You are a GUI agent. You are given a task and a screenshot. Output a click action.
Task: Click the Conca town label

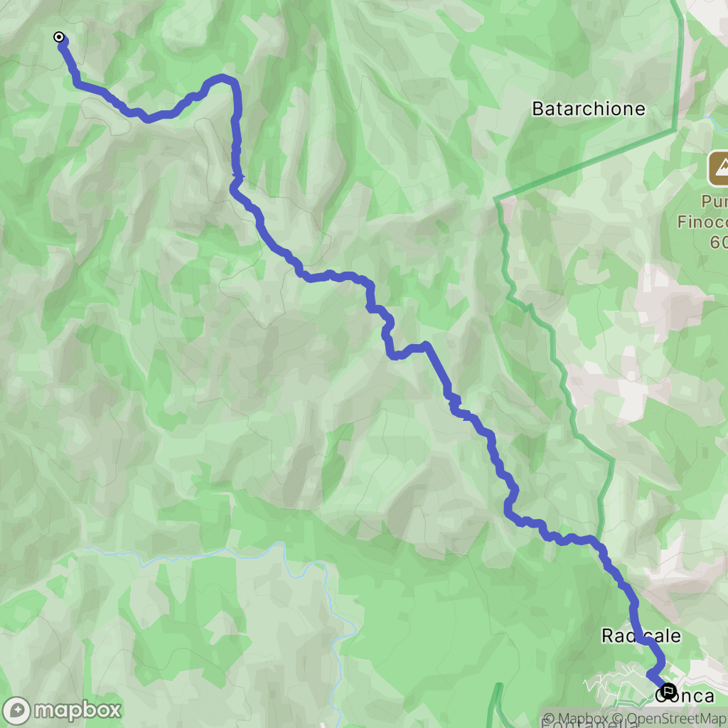click(x=685, y=696)
